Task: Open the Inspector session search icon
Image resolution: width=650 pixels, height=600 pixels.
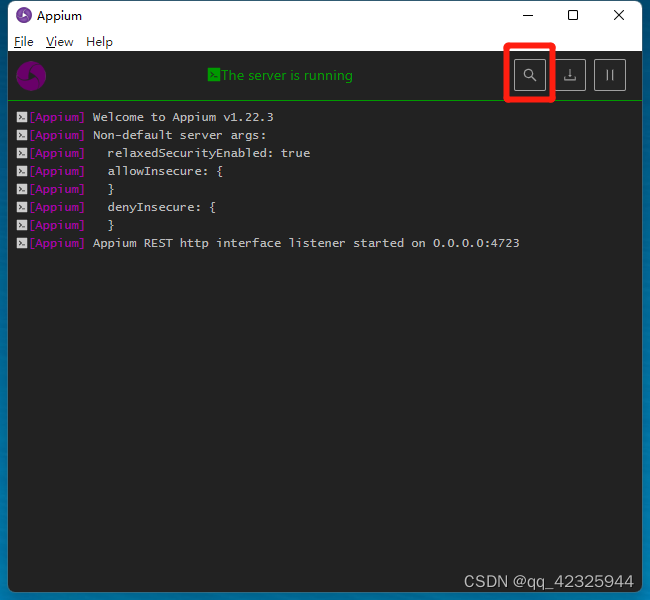Action: pyautogui.click(x=529, y=75)
